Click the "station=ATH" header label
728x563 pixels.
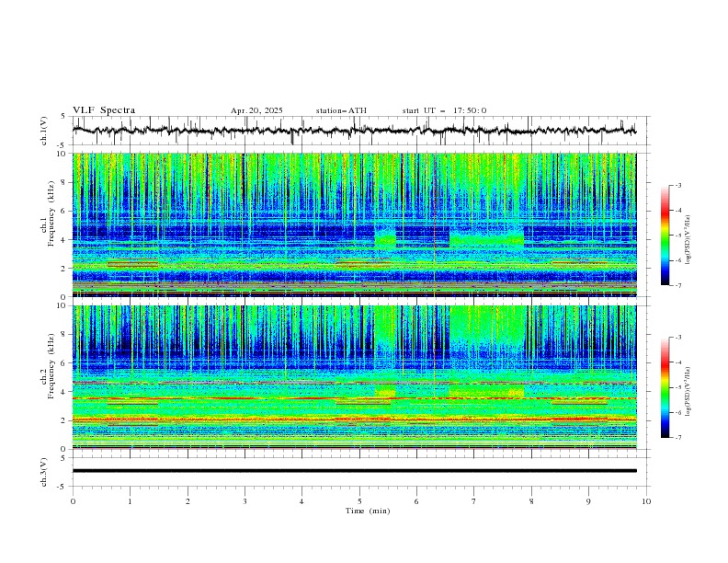pos(341,110)
